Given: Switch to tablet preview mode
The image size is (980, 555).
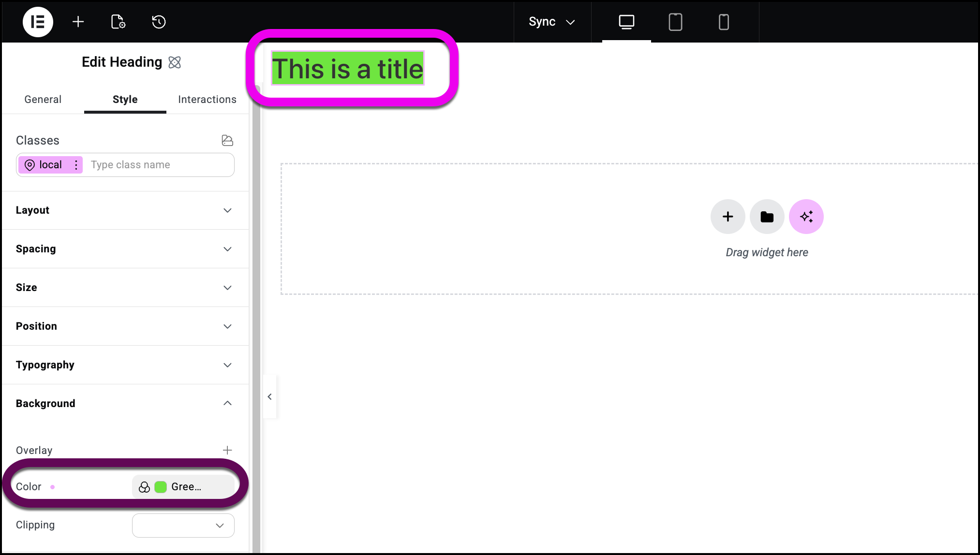Looking at the screenshot, I should (675, 22).
